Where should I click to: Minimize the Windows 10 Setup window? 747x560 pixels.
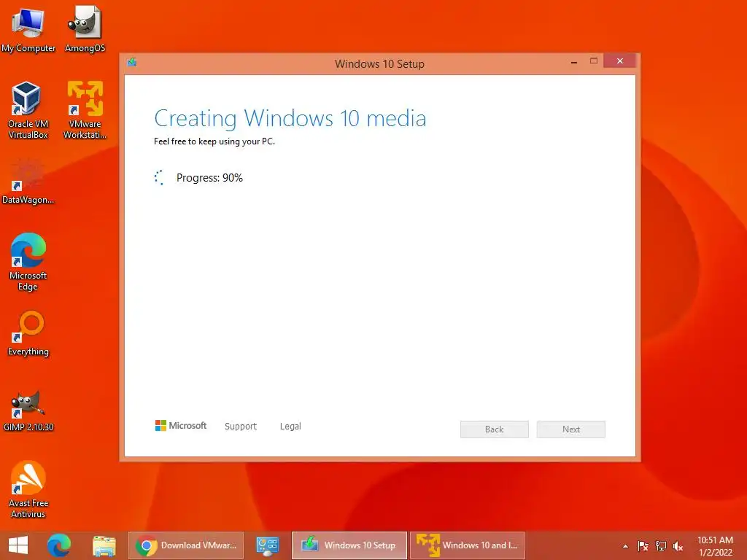point(574,61)
